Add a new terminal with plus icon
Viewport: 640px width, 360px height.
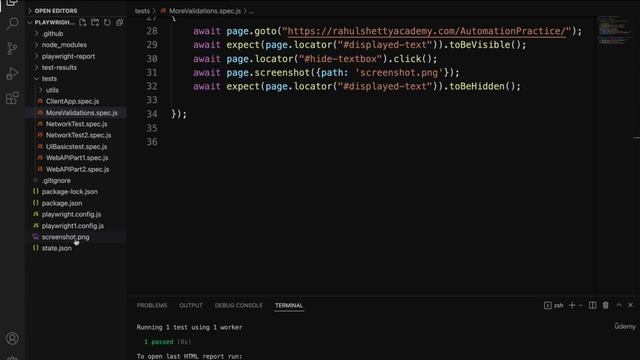tap(572, 305)
